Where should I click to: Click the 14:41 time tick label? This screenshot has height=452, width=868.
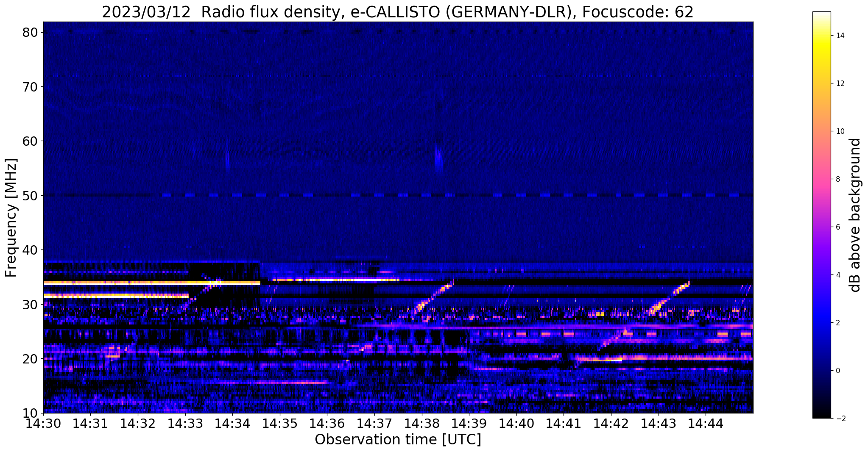point(564,423)
